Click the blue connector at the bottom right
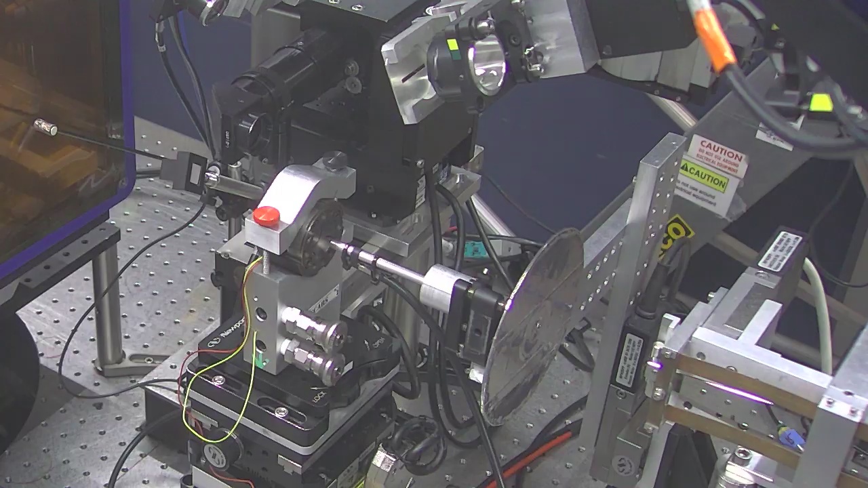 coord(791,438)
